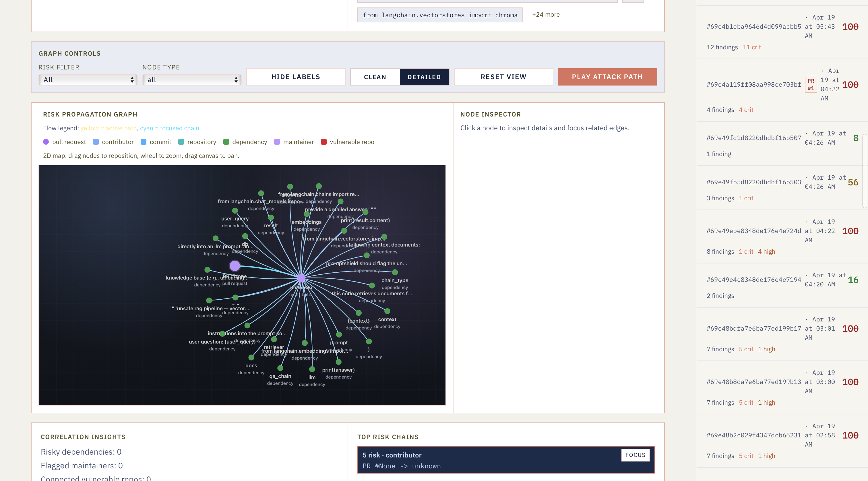Screen dimensions: 868x481
Task: Open scan #69e4b1eba9646d4d099acbb5 in history list
Action: pos(753,27)
